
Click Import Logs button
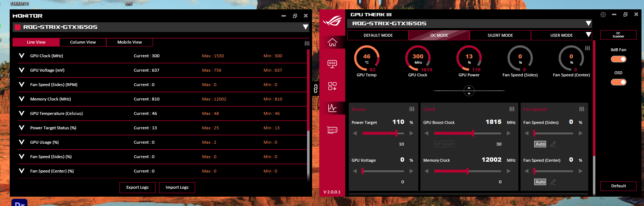click(x=177, y=187)
